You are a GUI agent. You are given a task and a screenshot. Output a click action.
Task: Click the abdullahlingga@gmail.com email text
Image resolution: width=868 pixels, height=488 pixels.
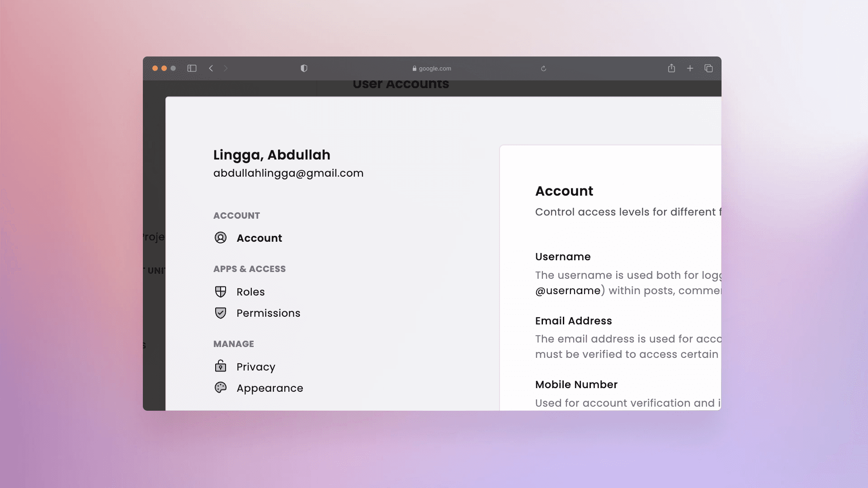coord(288,173)
